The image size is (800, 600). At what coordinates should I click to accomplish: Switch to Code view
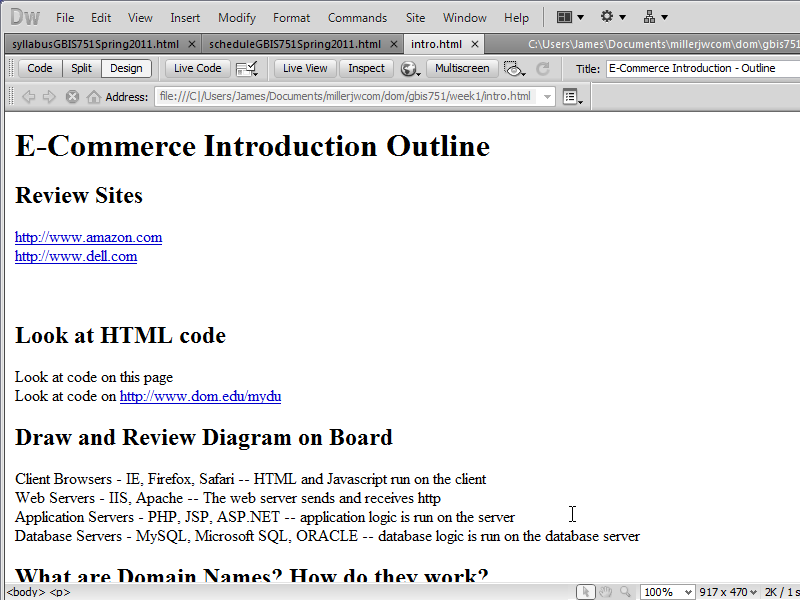click(x=40, y=68)
